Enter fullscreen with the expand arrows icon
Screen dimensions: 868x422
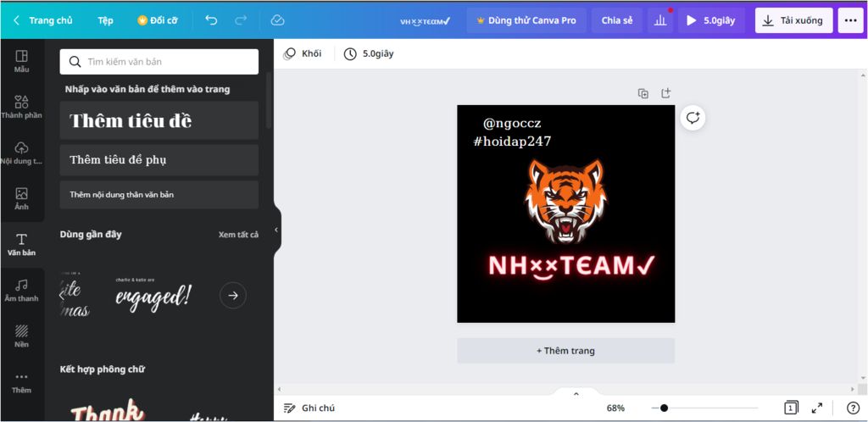(x=817, y=408)
